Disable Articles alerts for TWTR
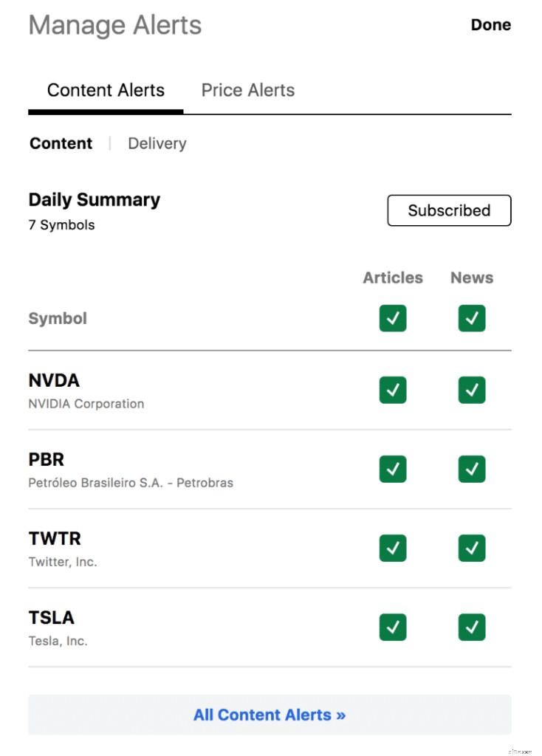The height and width of the screenshot is (756, 542). pyautogui.click(x=393, y=548)
